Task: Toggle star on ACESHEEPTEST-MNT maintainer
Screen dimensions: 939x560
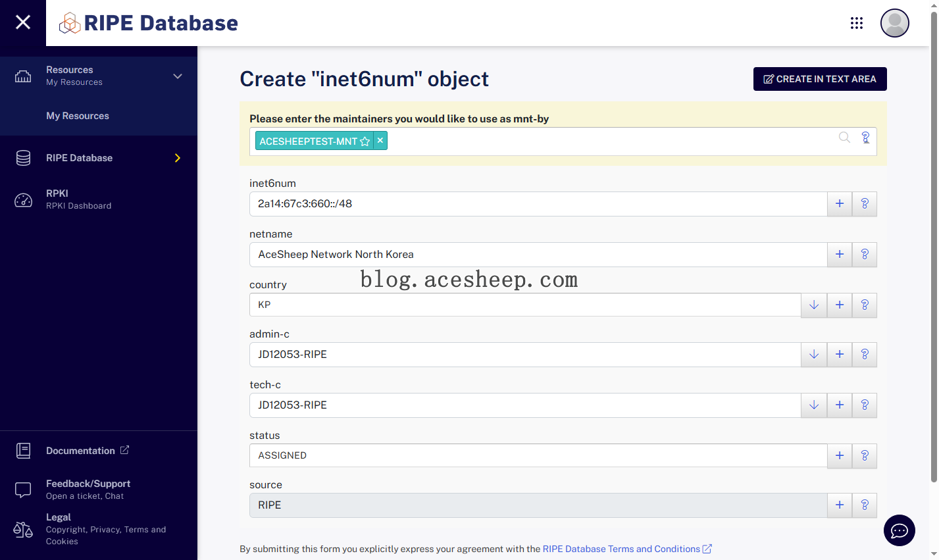Action: [x=365, y=141]
